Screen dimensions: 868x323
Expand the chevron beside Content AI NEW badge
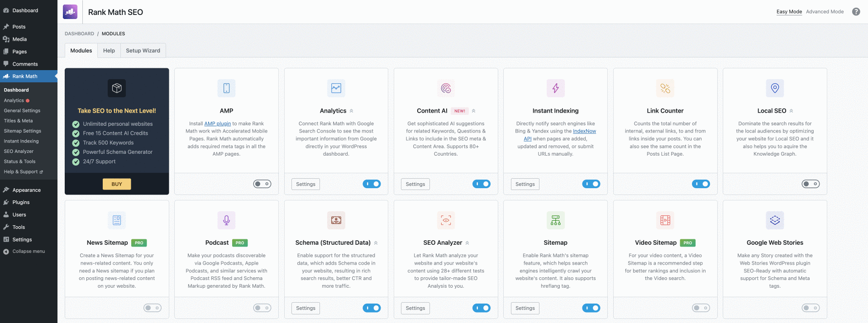coord(473,111)
